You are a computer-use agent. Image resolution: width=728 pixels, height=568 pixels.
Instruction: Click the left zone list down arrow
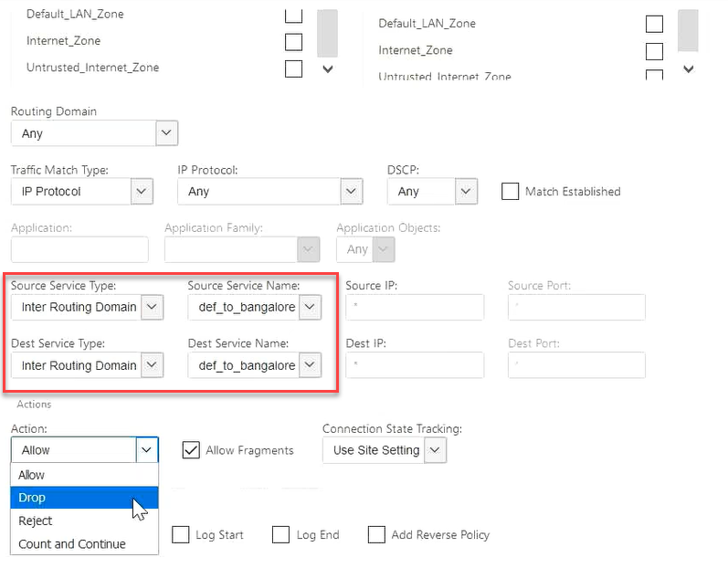coord(328,69)
